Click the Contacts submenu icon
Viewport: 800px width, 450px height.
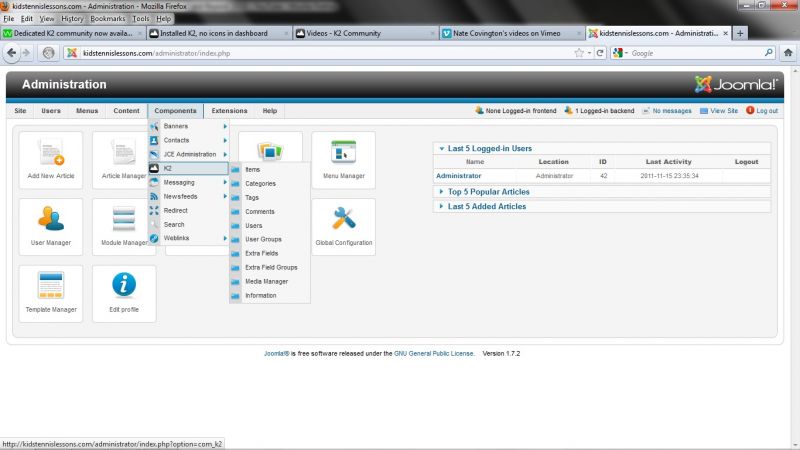point(154,140)
